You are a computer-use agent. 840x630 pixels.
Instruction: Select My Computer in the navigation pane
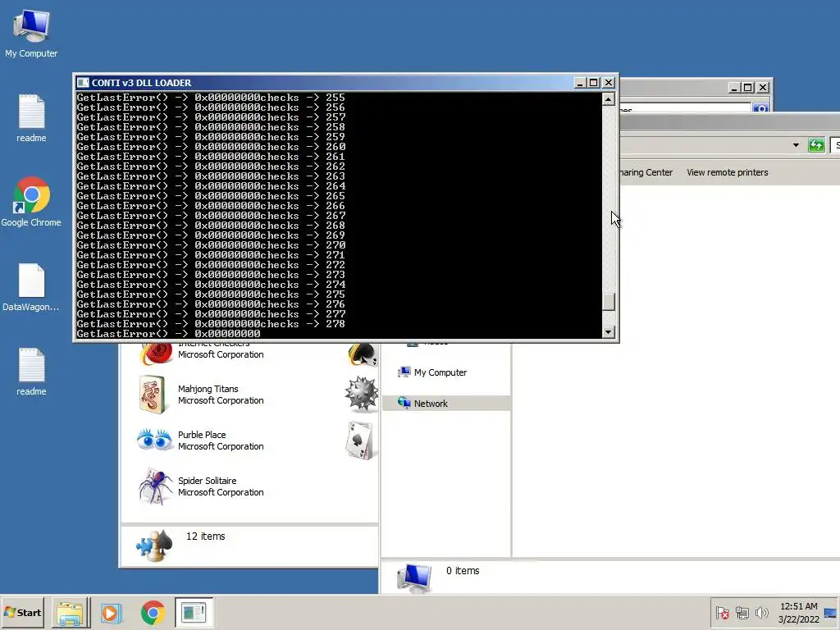point(440,372)
